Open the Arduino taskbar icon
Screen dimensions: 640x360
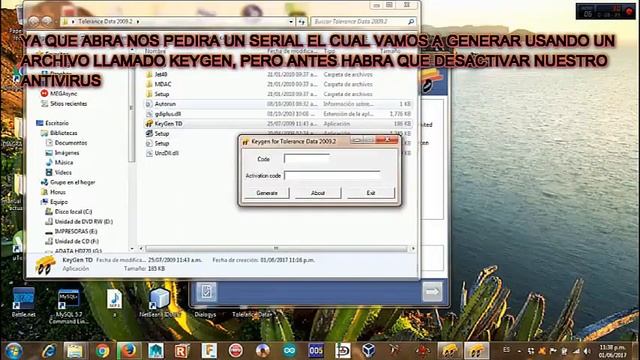point(289,351)
